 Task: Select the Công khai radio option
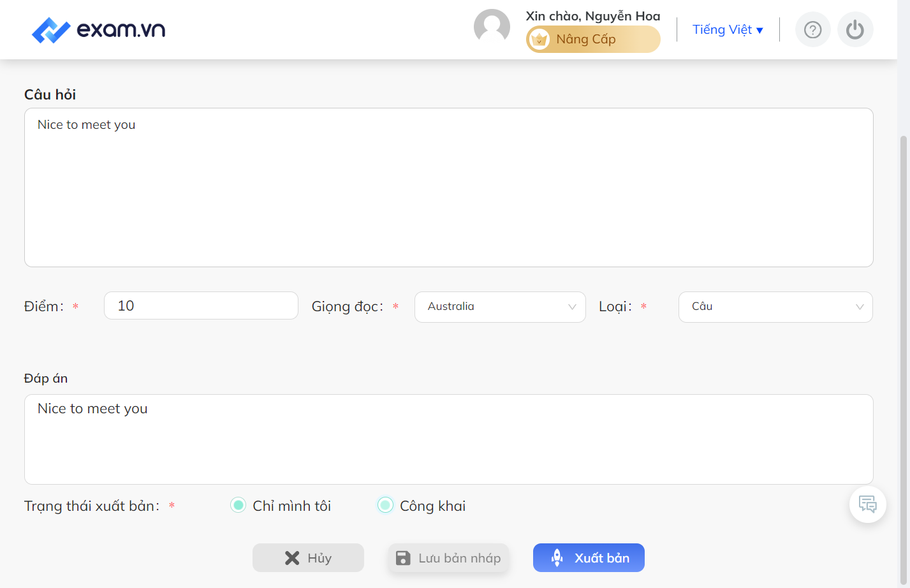pos(385,505)
